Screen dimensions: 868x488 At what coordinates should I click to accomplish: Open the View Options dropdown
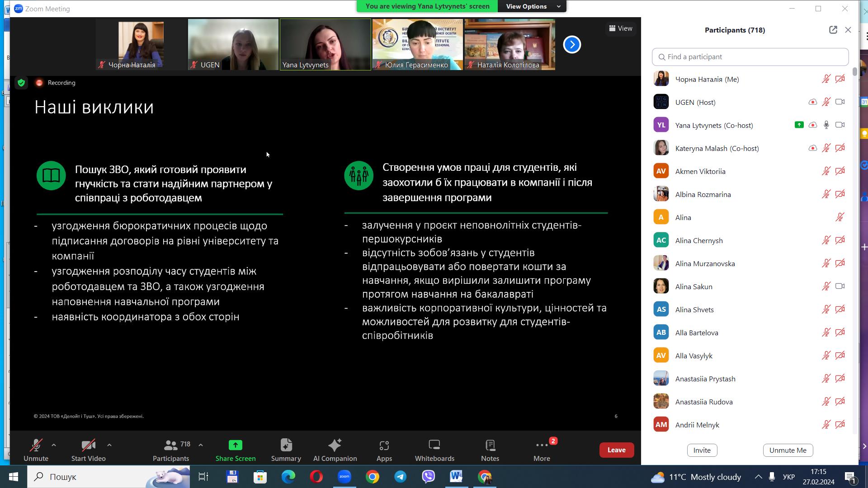click(532, 6)
